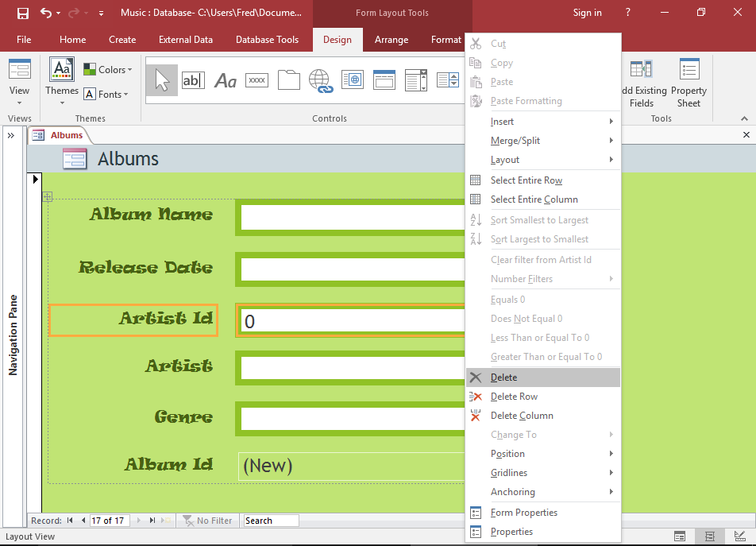Switch to the Database Tools tab
The width and height of the screenshot is (756, 546).
[x=267, y=40]
